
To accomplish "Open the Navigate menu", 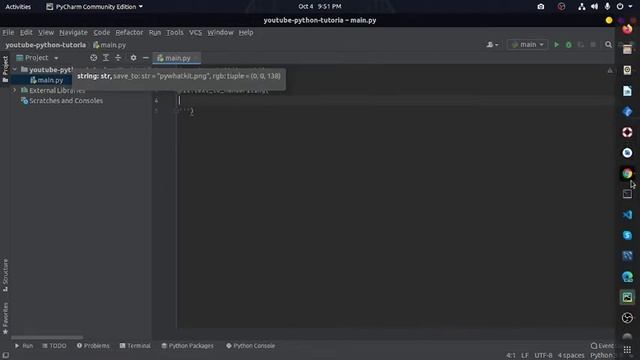I will coord(73,32).
